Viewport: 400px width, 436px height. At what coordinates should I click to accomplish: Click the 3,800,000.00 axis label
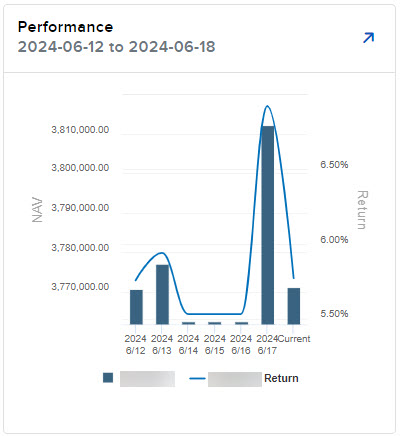(80, 168)
